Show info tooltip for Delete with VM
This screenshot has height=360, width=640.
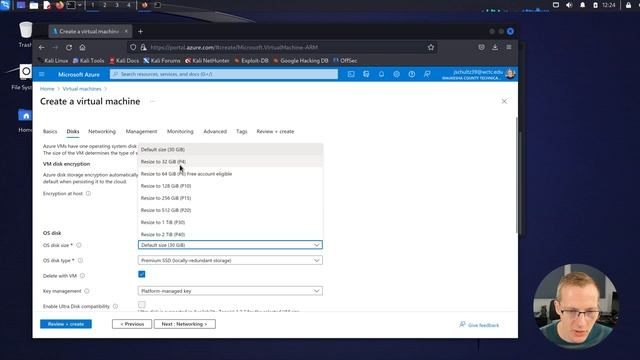coord(82,276)
